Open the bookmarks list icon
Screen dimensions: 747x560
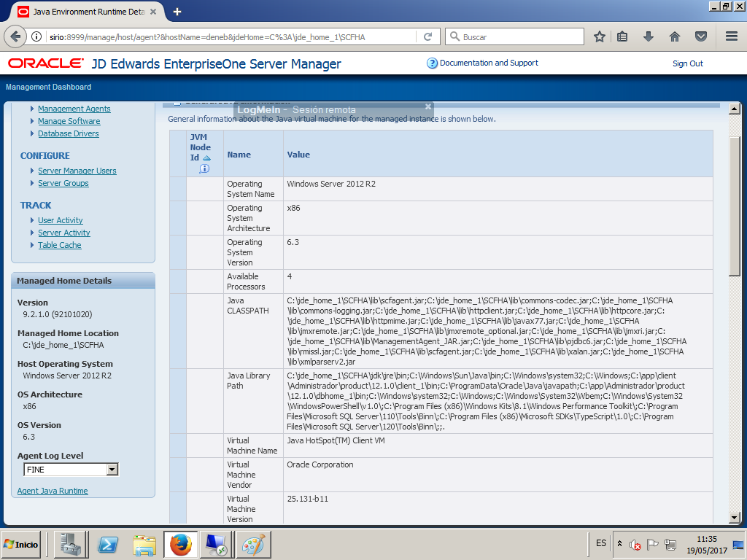622,36
